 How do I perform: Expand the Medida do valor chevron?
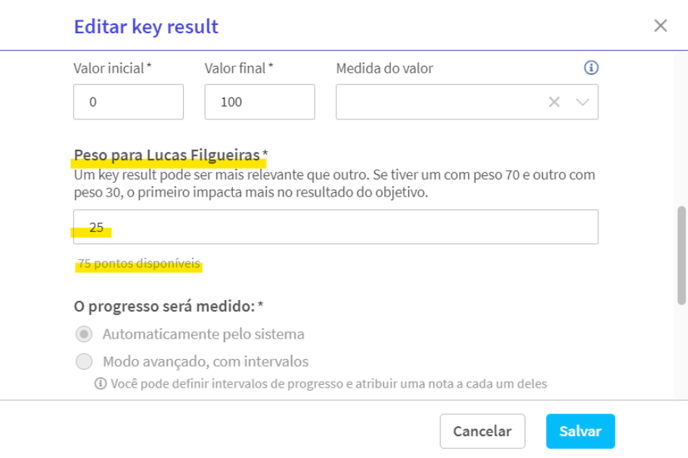(582, 102)
